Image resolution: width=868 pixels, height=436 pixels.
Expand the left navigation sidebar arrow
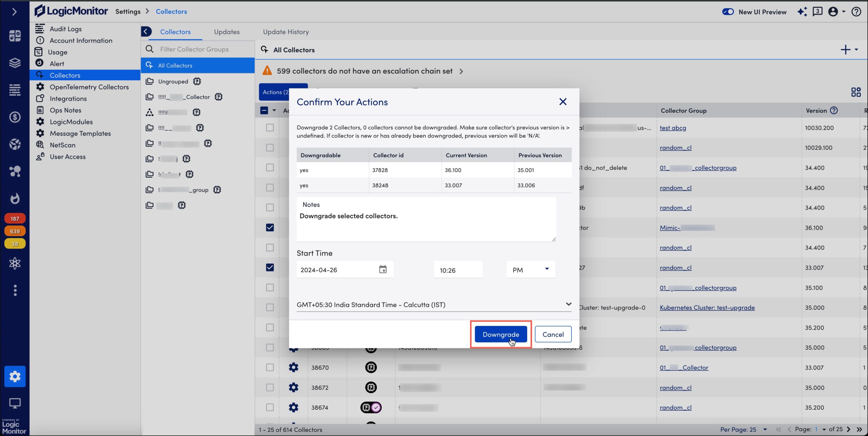tap(14, 12)
